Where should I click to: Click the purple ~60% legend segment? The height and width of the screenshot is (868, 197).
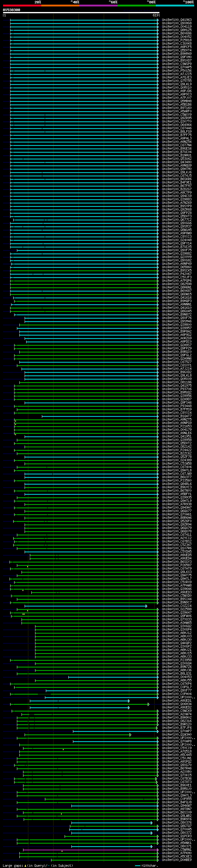(x=98, y=6)
